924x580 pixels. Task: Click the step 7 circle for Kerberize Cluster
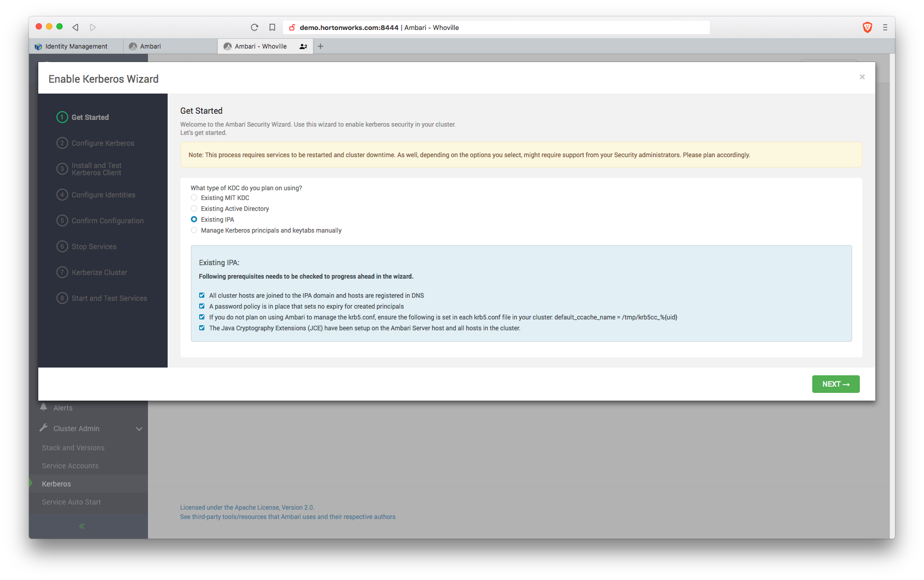(62, 272)
